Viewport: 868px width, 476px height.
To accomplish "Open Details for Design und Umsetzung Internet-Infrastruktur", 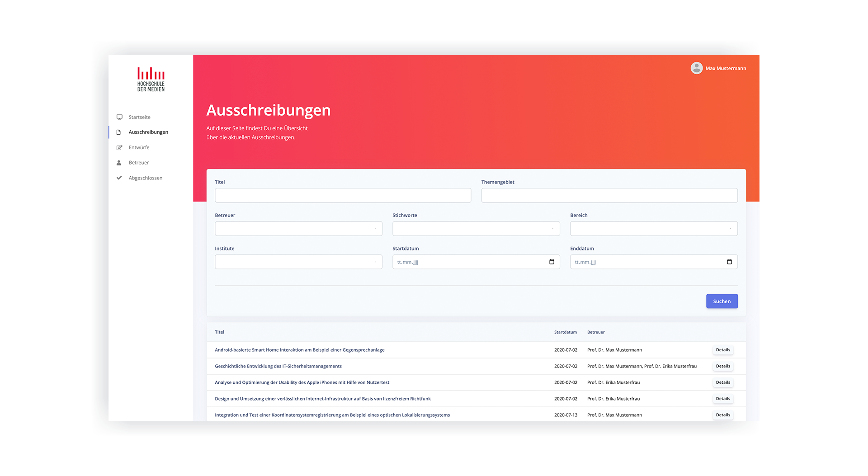I will point(723,399).
